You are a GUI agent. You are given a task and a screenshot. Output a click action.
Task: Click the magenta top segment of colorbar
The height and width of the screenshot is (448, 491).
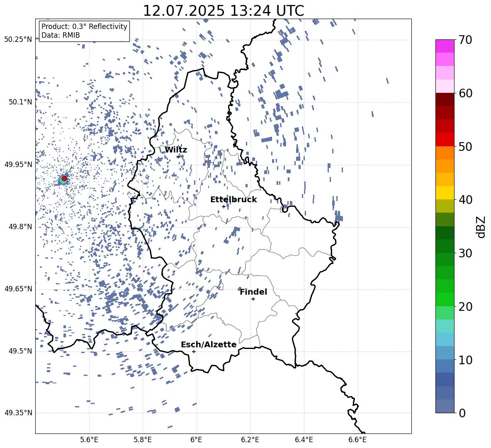445,46
